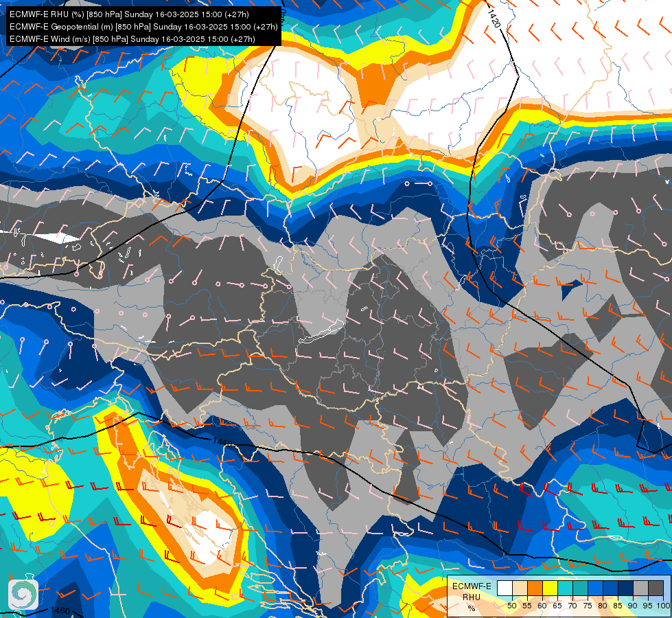The height and width of the screenshot is (618, 672).
Task: Select the dark gray 95-100 legend swatch
Action: click(x=656, y=588)
